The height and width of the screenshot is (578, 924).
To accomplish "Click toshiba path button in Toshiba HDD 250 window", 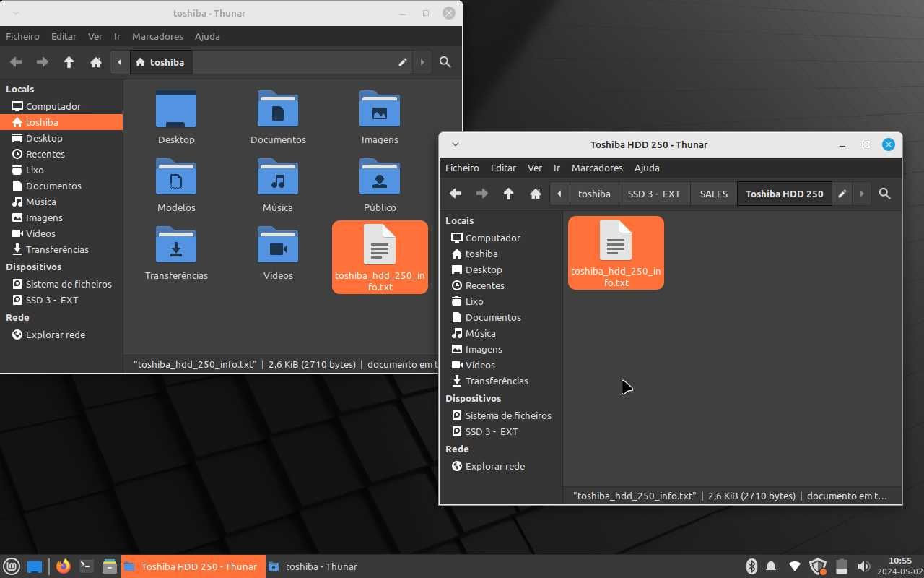I will pyautogui.click(x=594, y=194).
